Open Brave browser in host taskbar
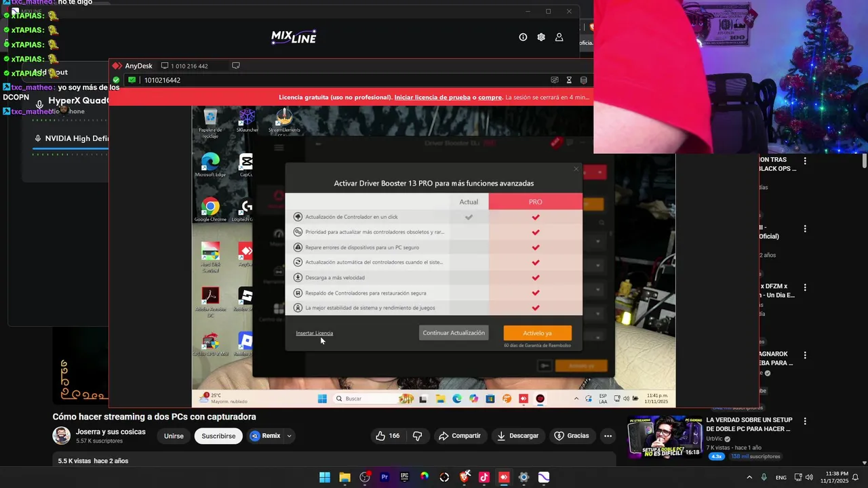This screenshot has width=868, height=488. pos(464,477)
